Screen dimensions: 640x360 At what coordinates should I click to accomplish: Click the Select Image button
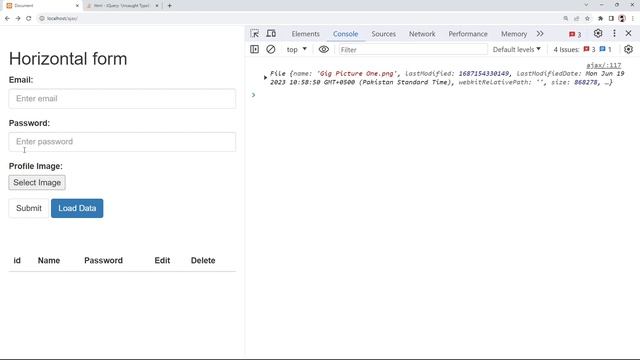pyautogui.click(x=37, y=182)
